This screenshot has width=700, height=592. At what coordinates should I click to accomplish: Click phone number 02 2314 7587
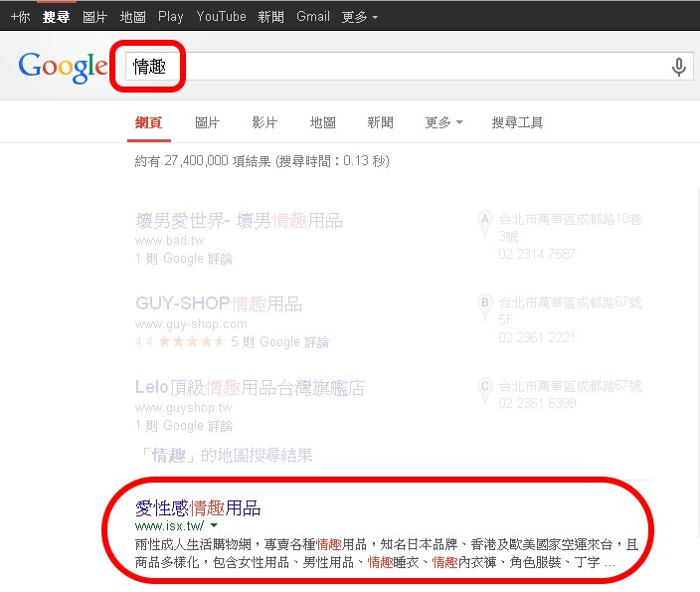[x=537, y=255]
